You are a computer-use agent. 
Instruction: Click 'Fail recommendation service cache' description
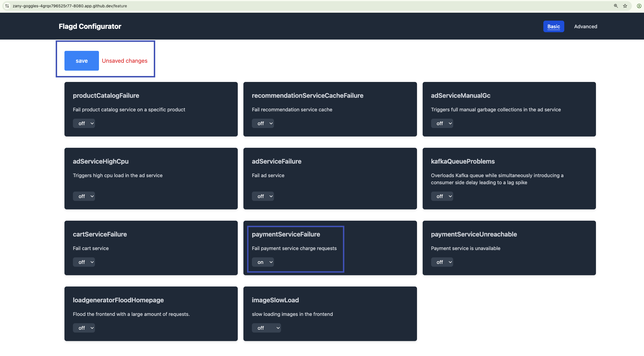click(x=292, y=110)
